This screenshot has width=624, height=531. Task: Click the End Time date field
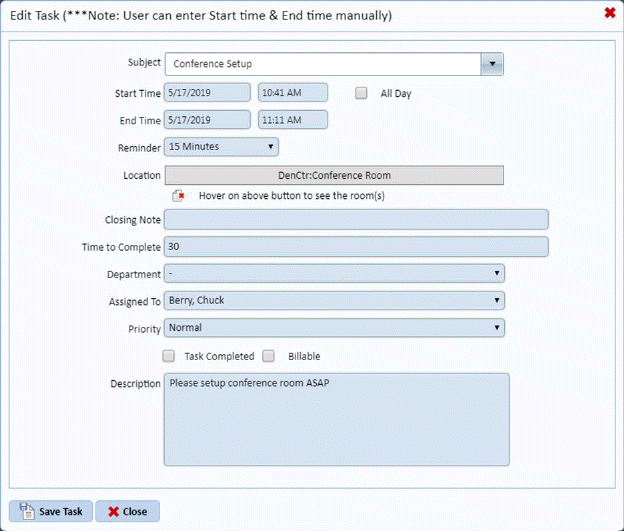coord(207,120)
